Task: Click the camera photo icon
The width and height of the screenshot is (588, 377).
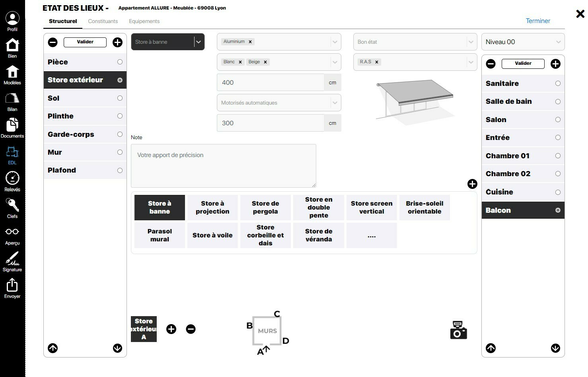Action: 458,330
